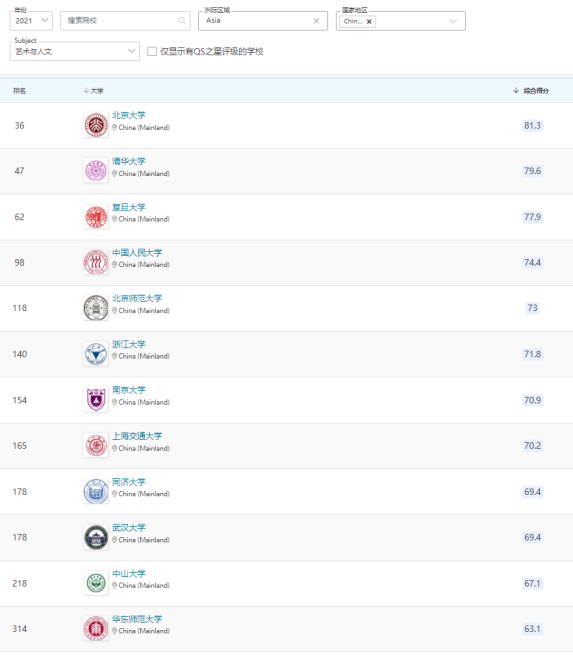The width and height of the screenshot is (573, 656).
Task: Clear the Asia region filter
Action: 316,21
